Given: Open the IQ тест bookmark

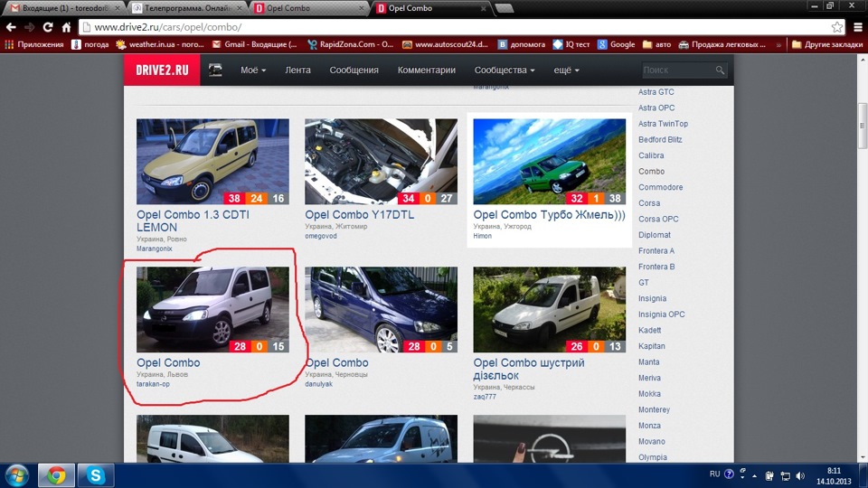Looking at the screenshot, I should pos(571,44).
